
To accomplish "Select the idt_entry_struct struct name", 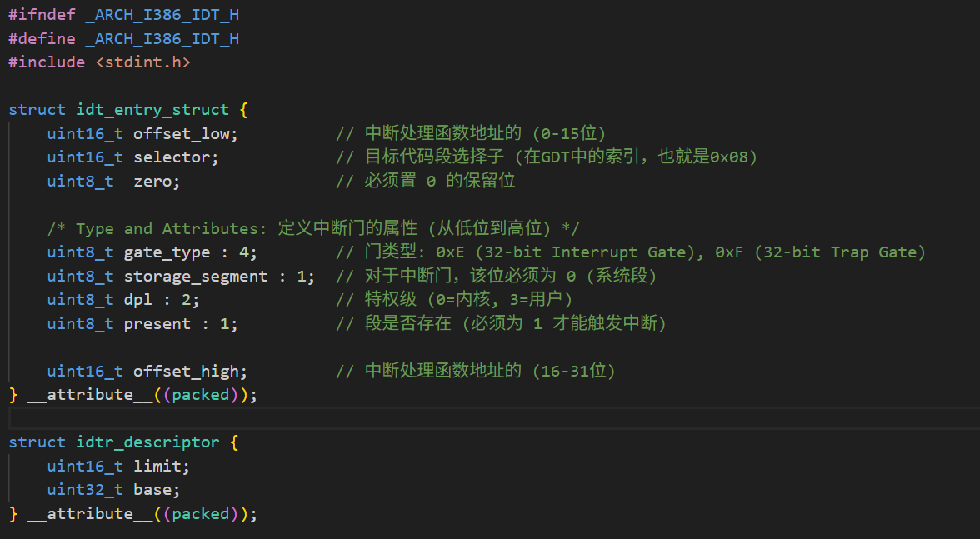I will click(x=152, y=109).
